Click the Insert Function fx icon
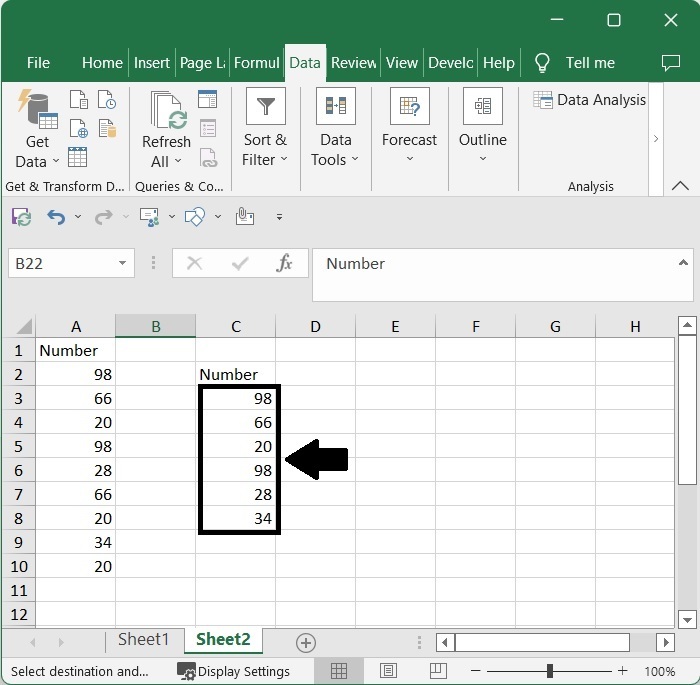The height and width of the screenshot is (685, 700). point(285,264)
